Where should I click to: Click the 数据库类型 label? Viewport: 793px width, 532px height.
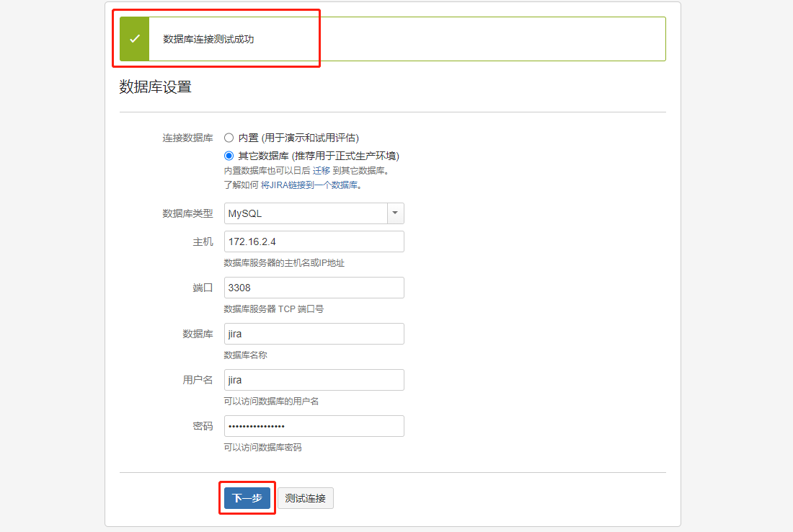pos(187,213)
